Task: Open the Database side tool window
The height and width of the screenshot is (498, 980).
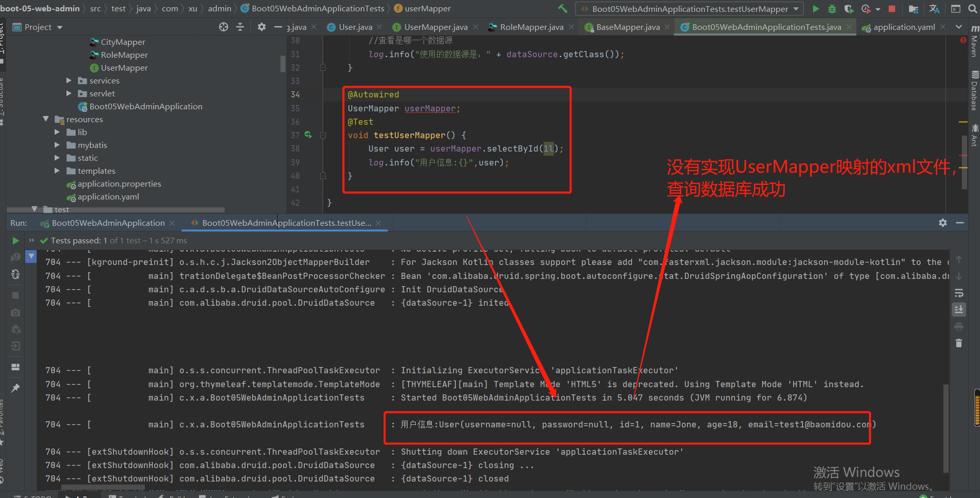Action: point(974,91)
